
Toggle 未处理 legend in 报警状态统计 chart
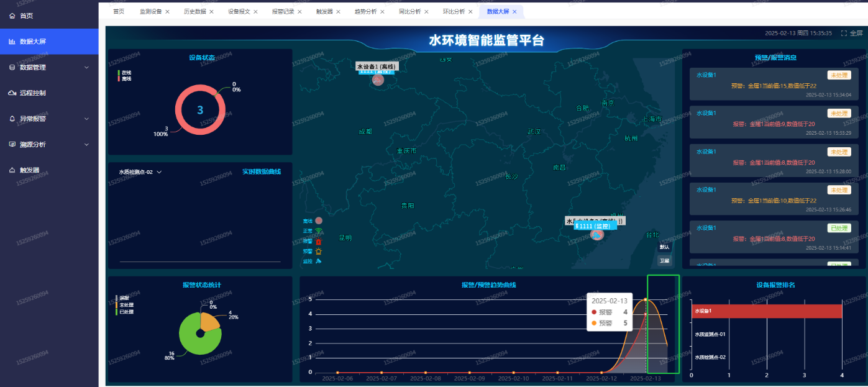(x=125, y=305)
